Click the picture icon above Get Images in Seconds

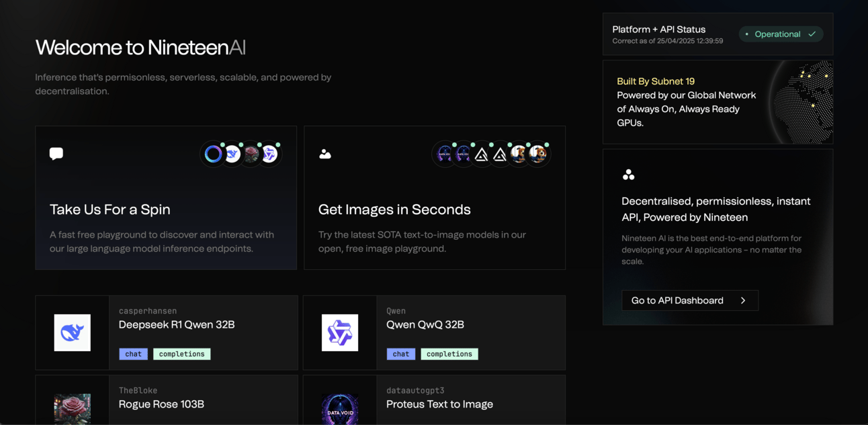[325, 154]
